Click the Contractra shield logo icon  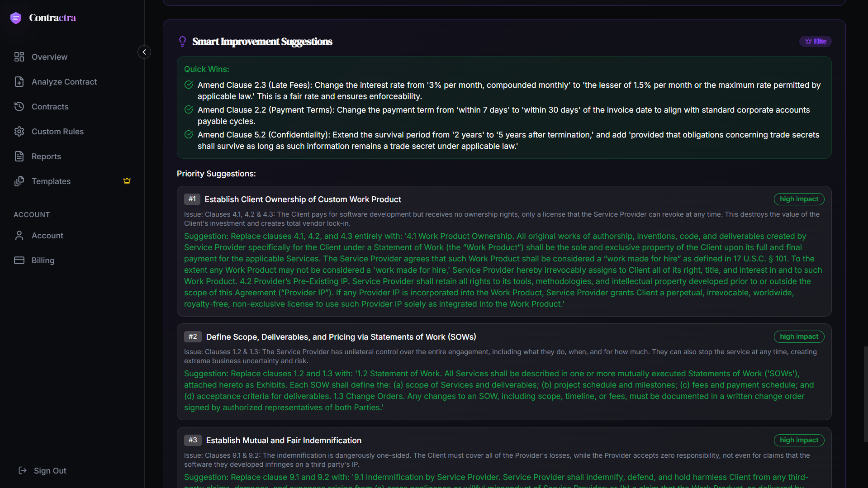tap(16, 18)
